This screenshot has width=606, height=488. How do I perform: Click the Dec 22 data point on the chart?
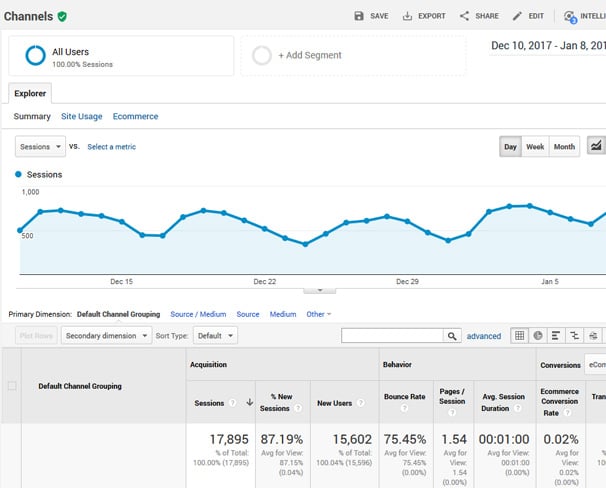pos(265,229)
